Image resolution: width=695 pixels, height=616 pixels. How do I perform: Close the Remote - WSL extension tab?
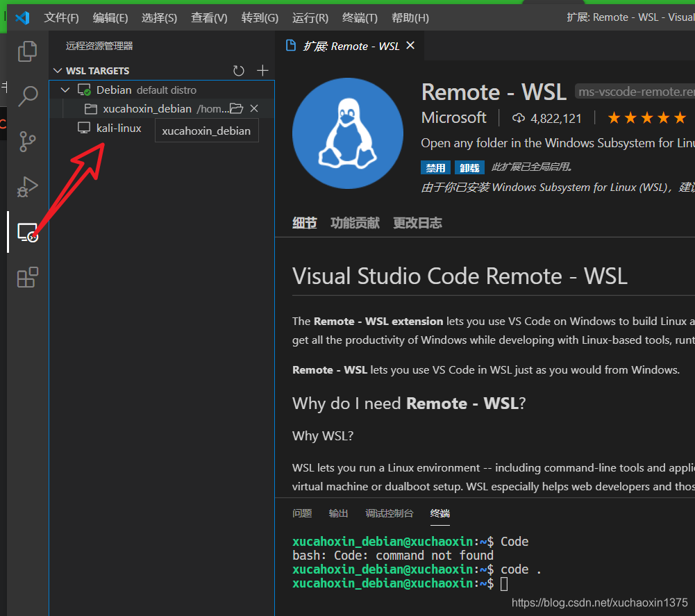[x=410, y=46]
